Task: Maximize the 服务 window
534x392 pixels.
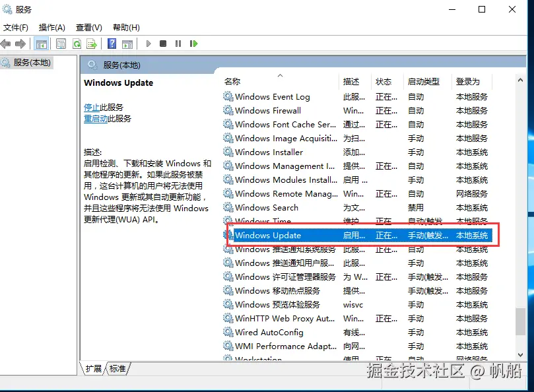Action: pos(482,9)
